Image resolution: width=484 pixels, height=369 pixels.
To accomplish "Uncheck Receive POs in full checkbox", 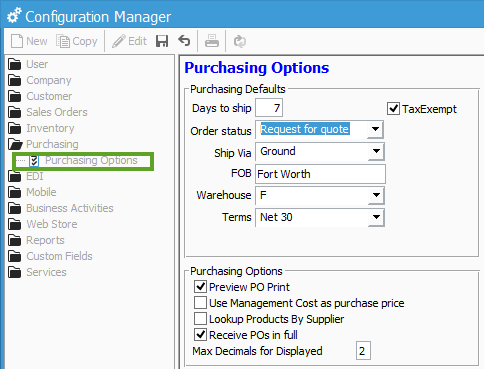I will 200,335.
